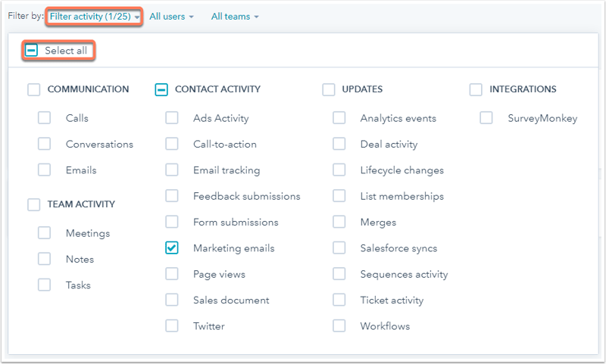Uncheck the Marketing emails checkbox
Viewport: 606px width, 364px height.
(x=172, y=248)
